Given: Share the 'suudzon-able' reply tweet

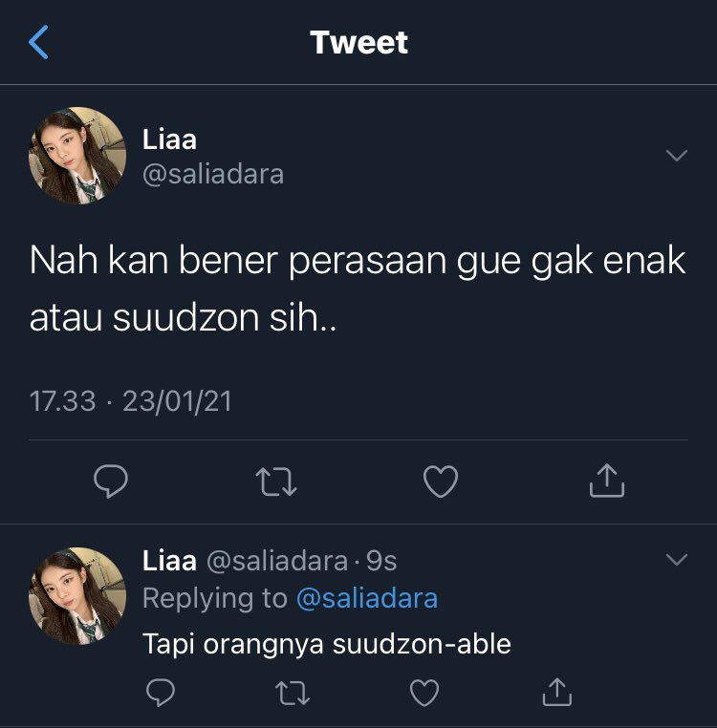Looking at the screenshot, I should pyautogui.click(x=556, y=692).
